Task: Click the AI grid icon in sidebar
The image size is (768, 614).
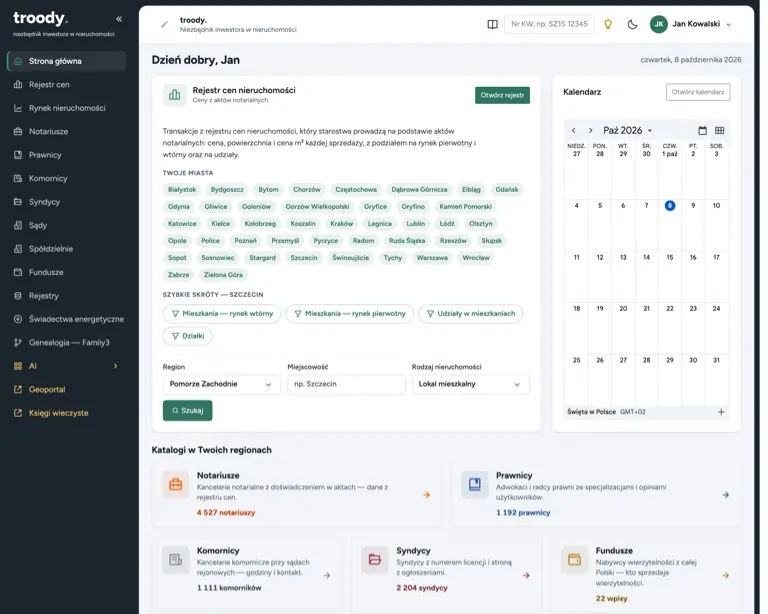Action: (x=18, y=366)
